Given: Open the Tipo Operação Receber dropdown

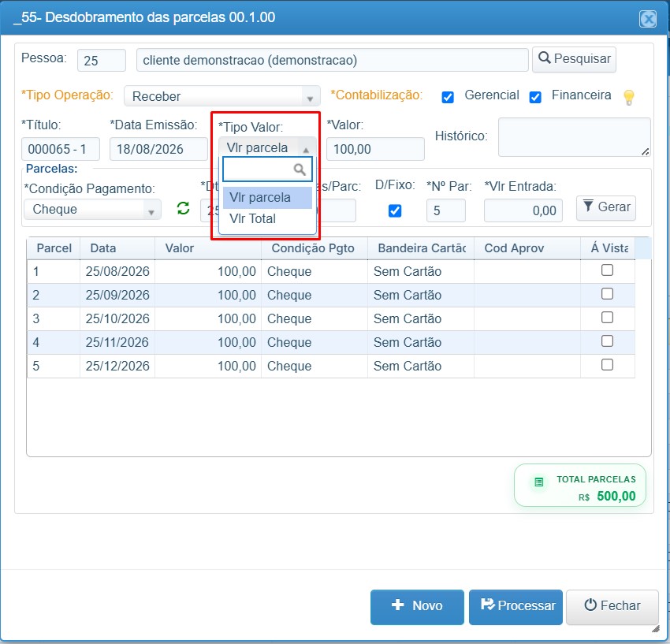Looking at the screenshot, I should (x=222, y=96).
